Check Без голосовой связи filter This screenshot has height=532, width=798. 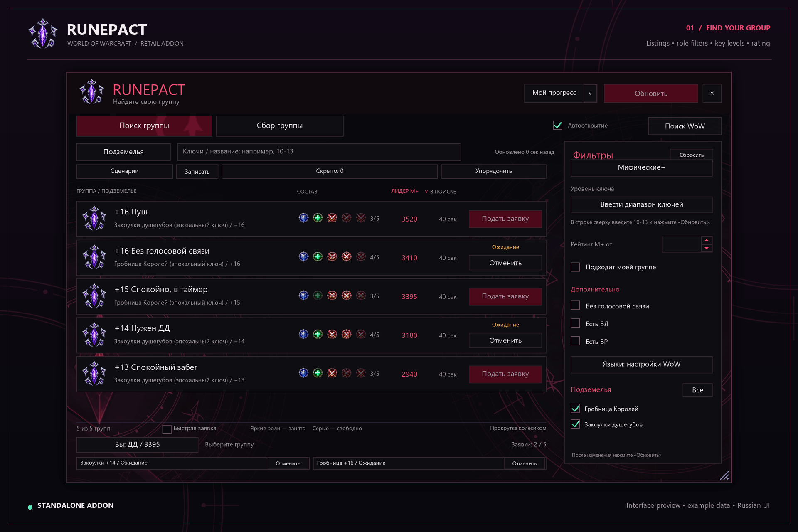point(575,305)
